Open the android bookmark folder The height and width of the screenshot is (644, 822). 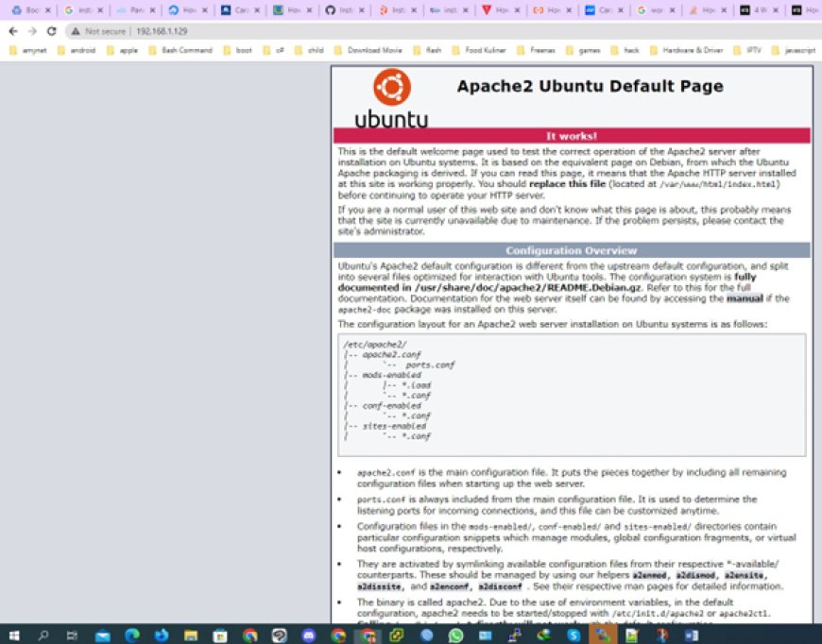tap(77, 50)
